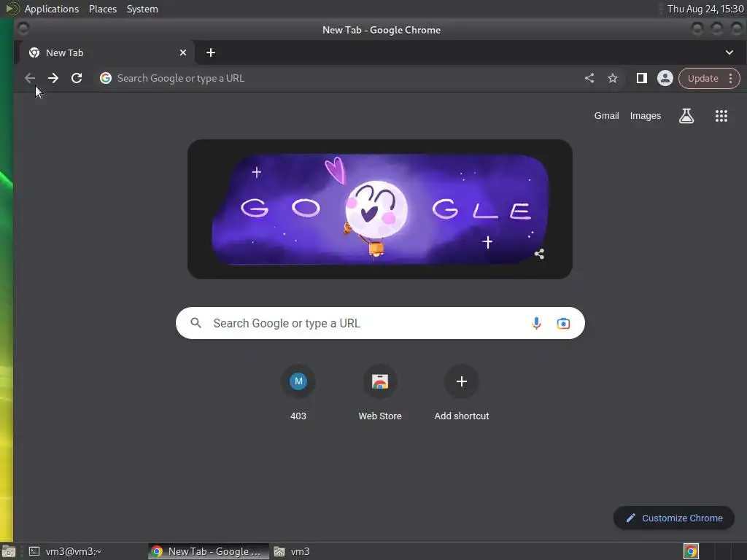Open the System menu
747x560 pixels.
click(142, 9)
